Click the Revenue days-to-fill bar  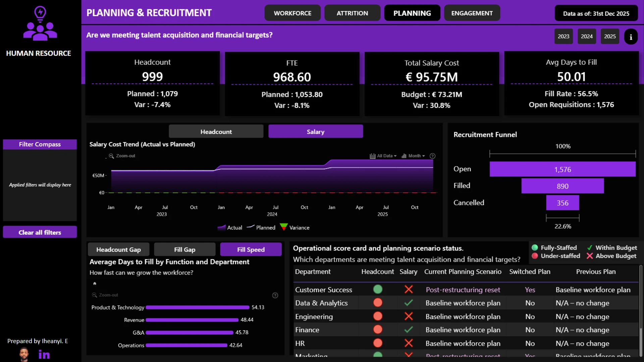click(192, 320)
